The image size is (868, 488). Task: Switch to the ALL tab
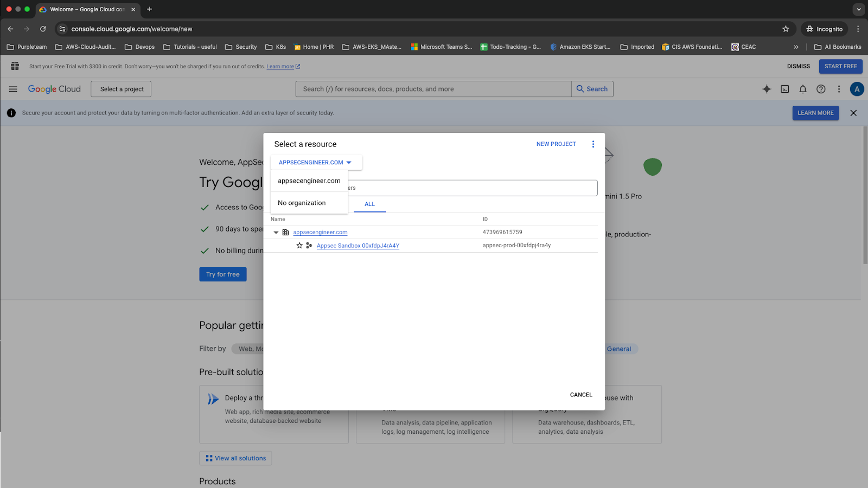pyautogui.click(x=369, y=204)
